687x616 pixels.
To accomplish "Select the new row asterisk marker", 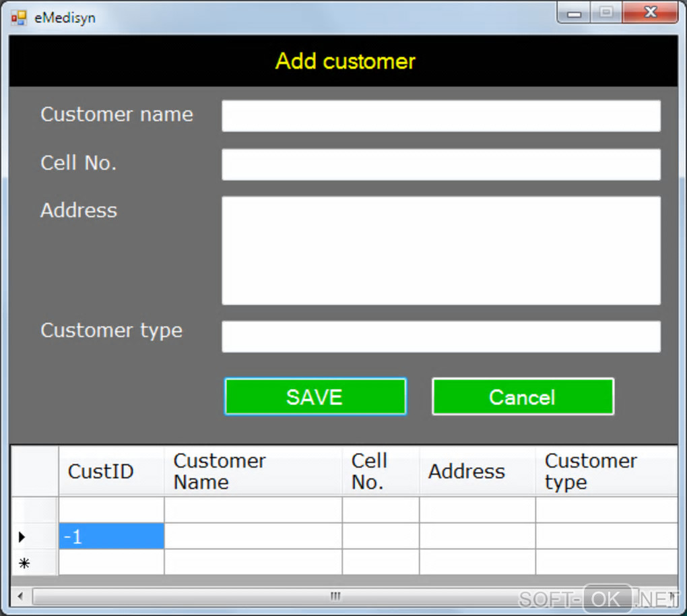I will 24,563.
